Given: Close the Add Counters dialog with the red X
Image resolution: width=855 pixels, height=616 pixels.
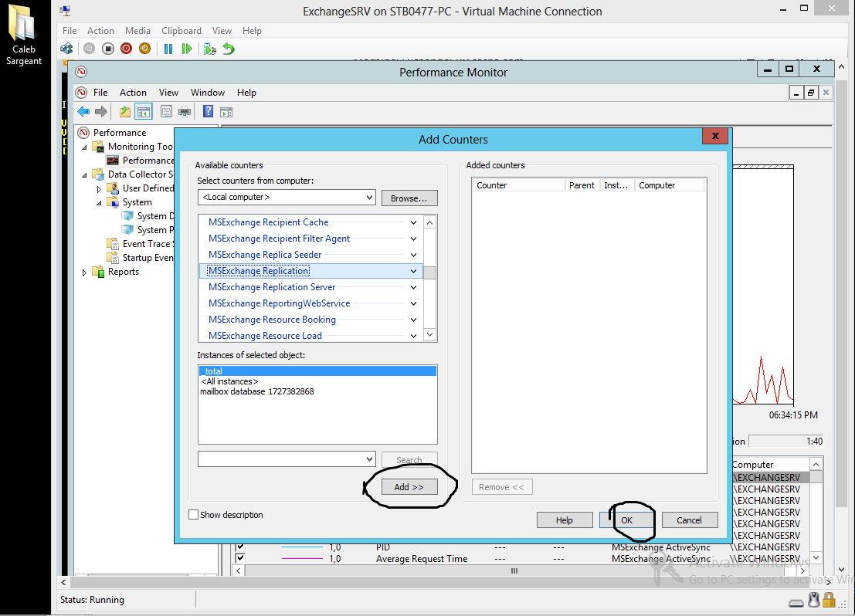Looking at the screenshot, I should pos(715,137).
